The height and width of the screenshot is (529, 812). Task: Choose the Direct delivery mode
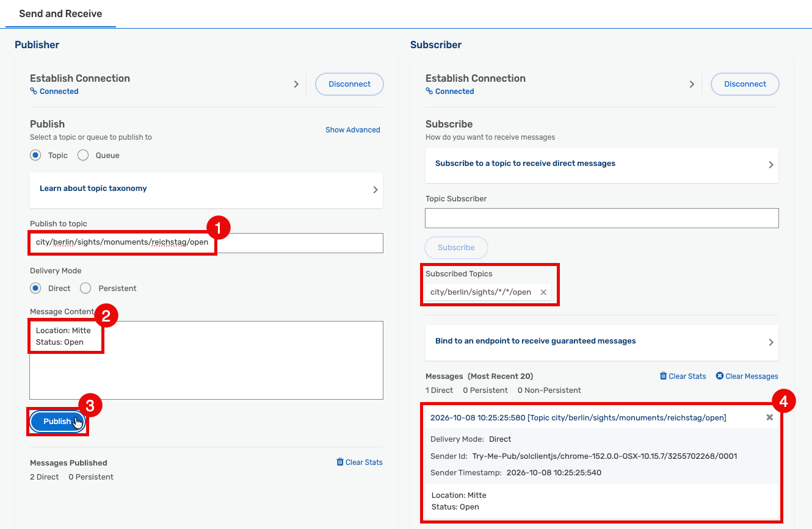(x=36, y=288)
